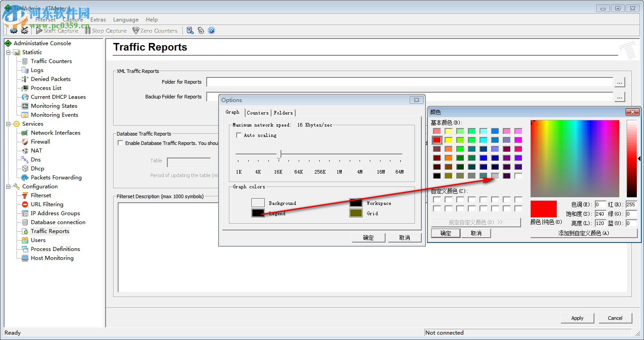Click the Zero Counters toolbar button

tap(155, 30)
